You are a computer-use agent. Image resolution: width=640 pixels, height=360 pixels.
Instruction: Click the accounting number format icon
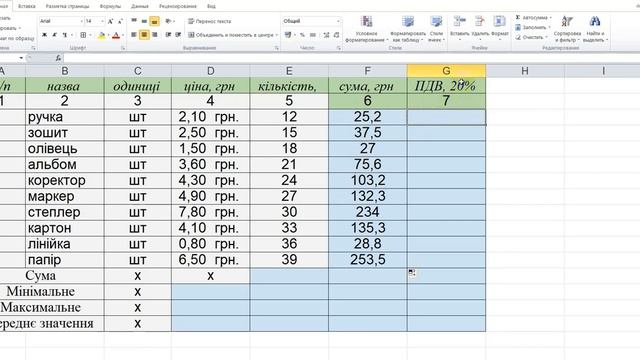coord(288,35)
